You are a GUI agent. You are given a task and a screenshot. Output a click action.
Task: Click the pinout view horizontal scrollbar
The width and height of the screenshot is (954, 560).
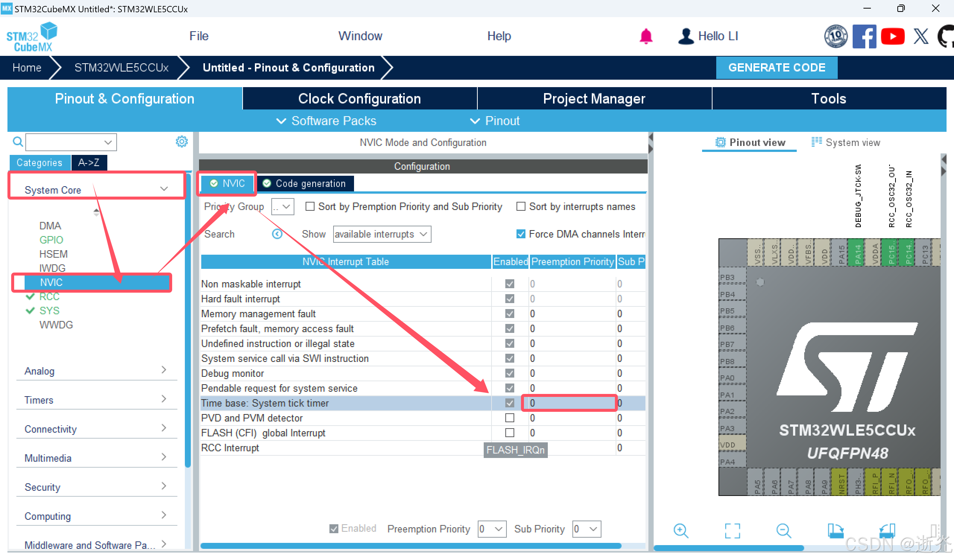729,547
